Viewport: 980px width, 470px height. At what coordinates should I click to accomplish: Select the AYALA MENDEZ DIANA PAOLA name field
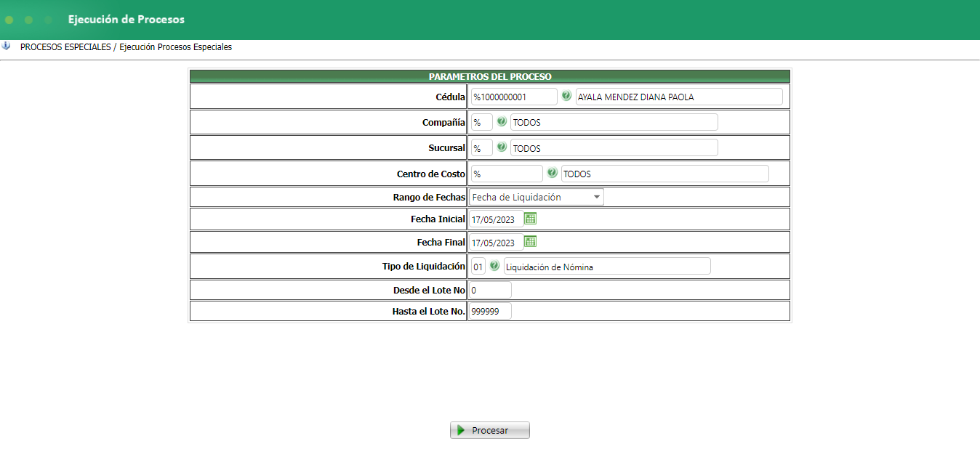(x=679, y=97)
